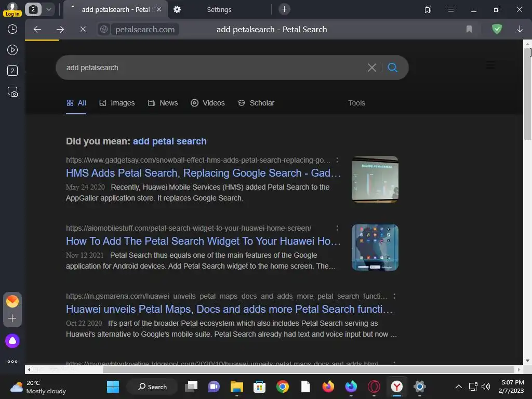The image size is (532, 399).
Task: Open more options for aiomobilestuff result
Action: click(x=337, y=229)
